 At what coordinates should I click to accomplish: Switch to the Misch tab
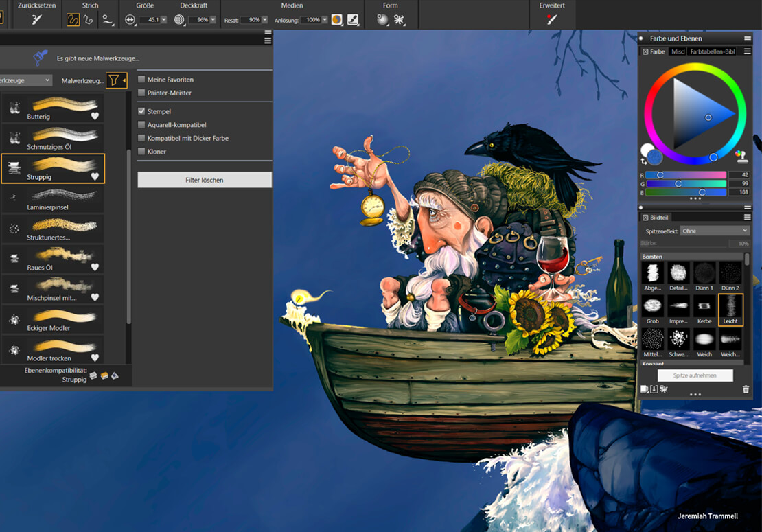[678, 51]
